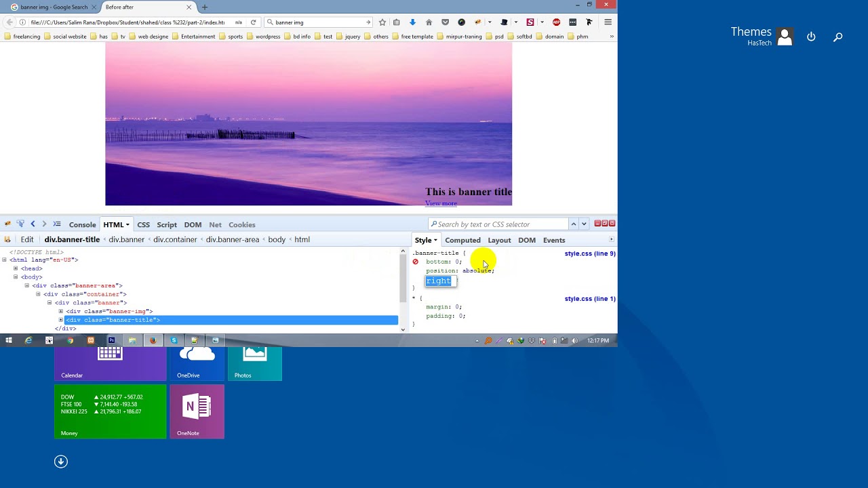Follow the View more link
The image size is (868, 488).
[x=441, y=203]
